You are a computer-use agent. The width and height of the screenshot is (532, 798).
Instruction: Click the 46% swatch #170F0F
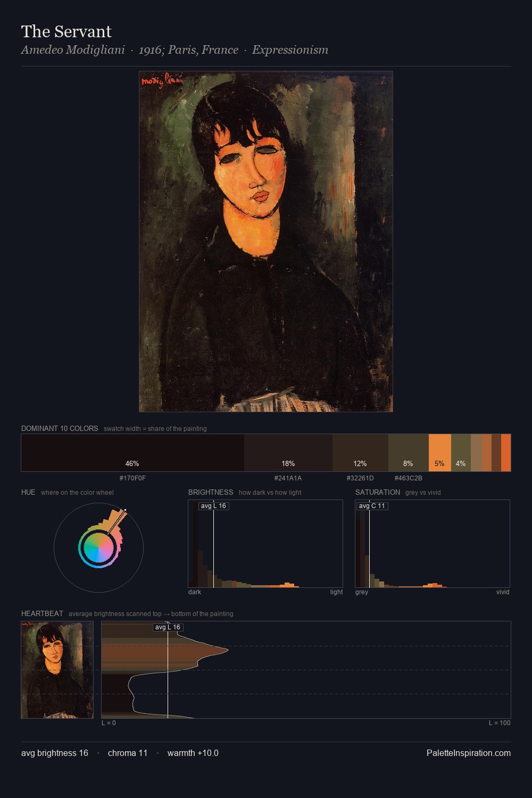tap(132, 453)
